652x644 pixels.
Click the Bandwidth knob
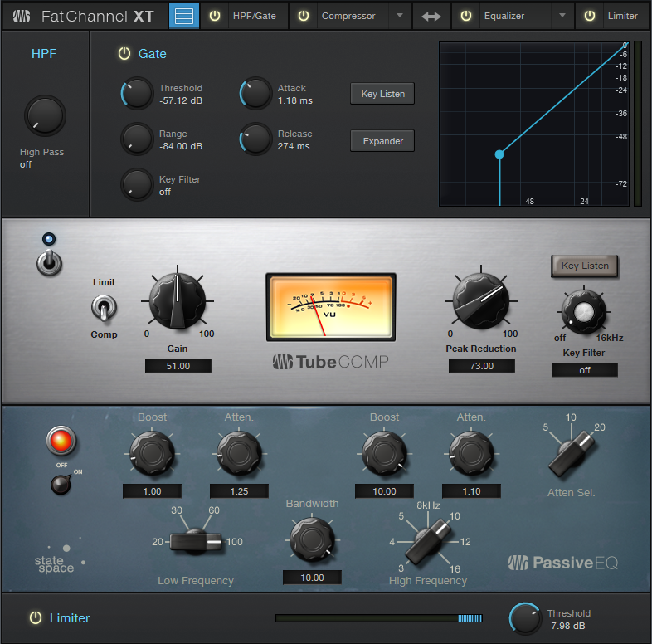(x=312, y=540)
